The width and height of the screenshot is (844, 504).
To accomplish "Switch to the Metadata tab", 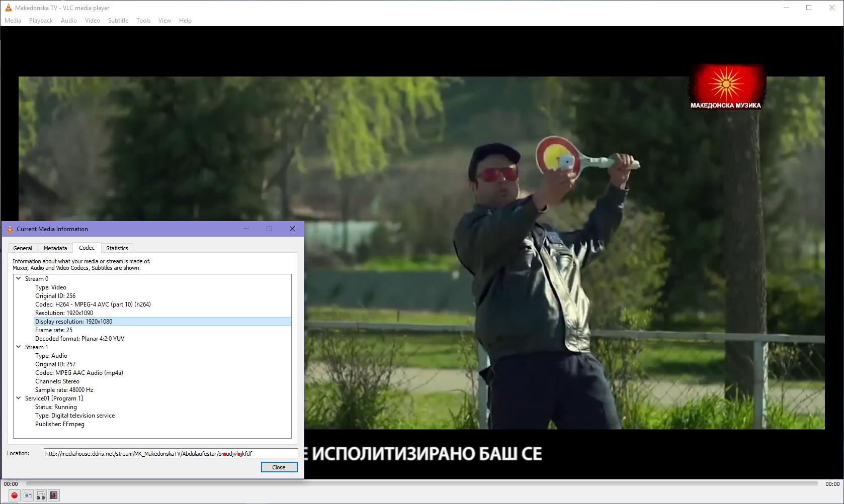I will tap(55, 248).
